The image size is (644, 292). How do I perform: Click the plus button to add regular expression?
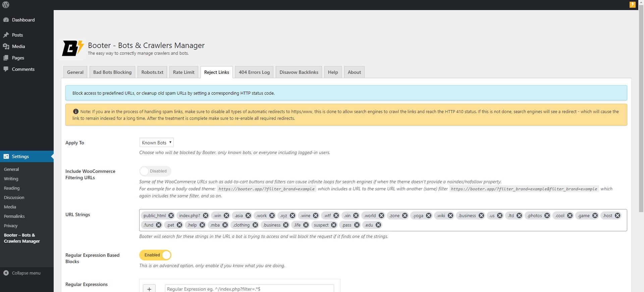coord(149,289)
